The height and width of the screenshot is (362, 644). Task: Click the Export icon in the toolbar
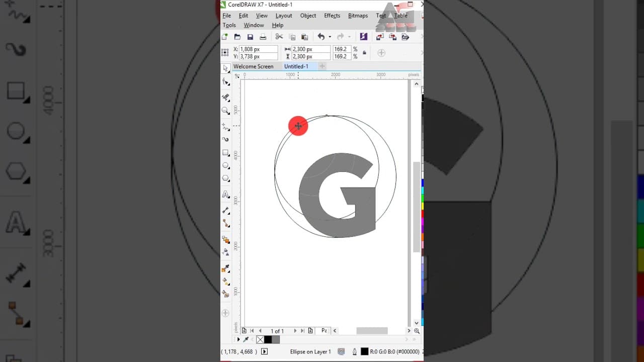pos(392,37)
